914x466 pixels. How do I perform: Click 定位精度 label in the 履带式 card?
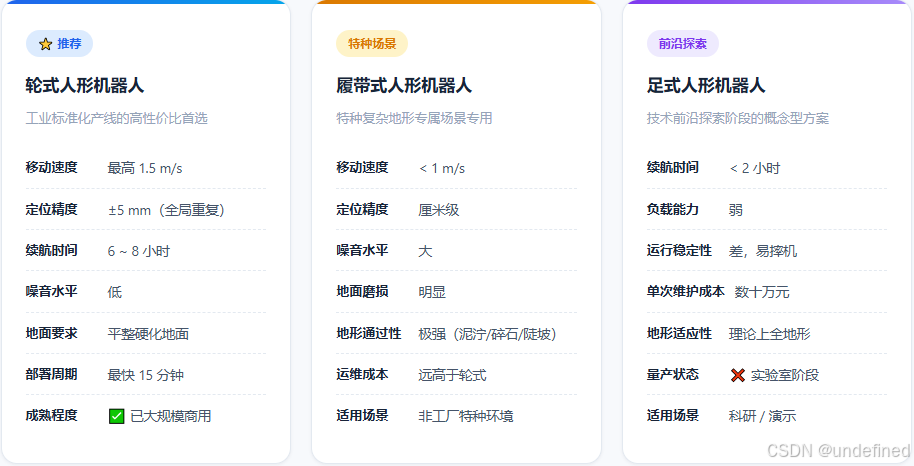tap(362, 209)
